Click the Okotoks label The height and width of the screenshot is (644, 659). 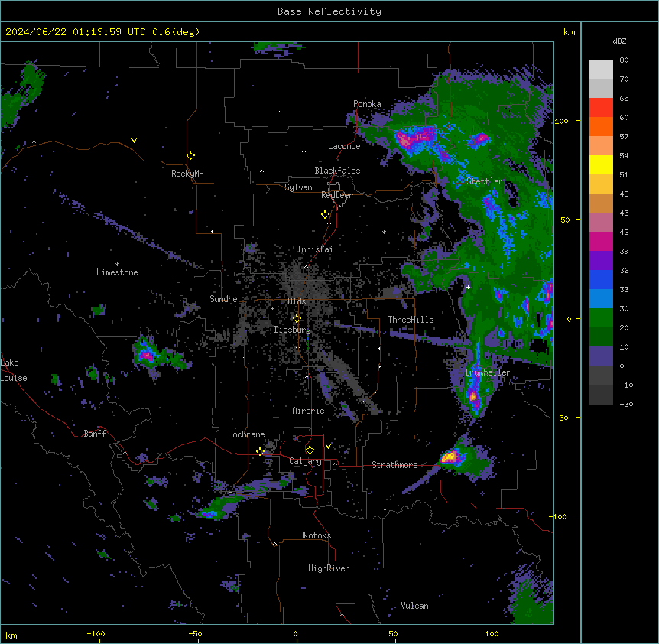(x=315, y=535)
